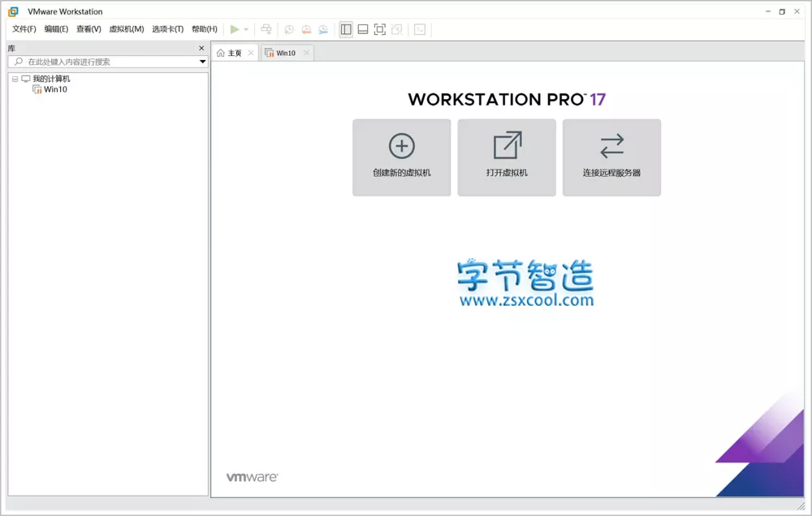Open the 帮助(H) menu
The image size is (812, 516).
click(x=205, y=29)
